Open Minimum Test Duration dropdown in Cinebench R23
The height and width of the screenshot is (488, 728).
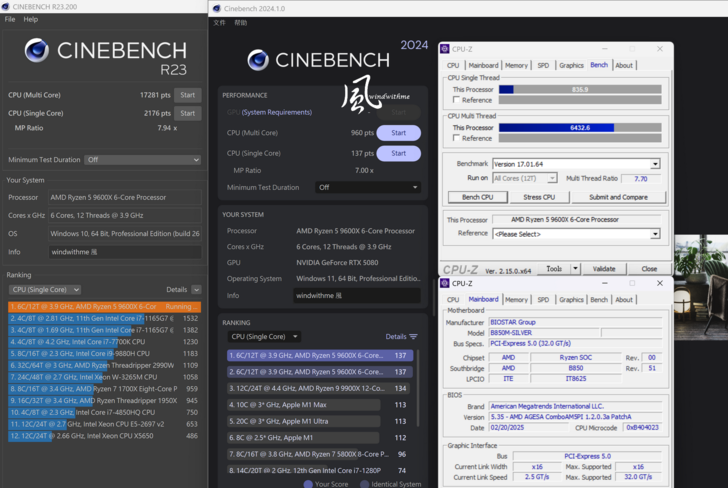pyautogui.click(x=142, y=159)
